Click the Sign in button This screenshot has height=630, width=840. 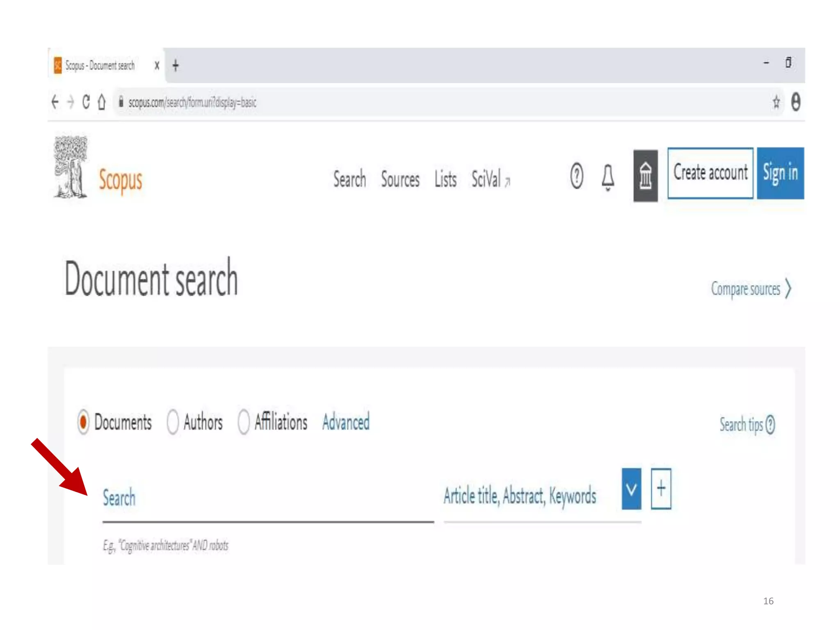(x=780, y=173)
